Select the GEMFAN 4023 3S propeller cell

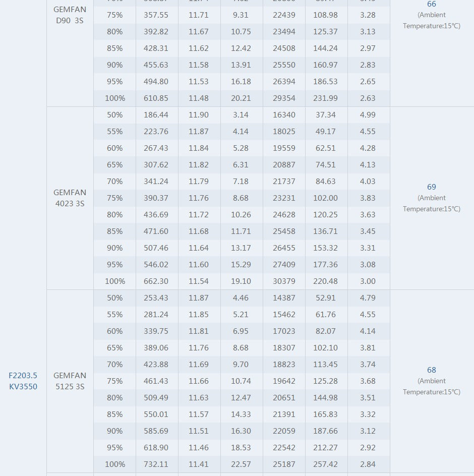coord(70,198)
